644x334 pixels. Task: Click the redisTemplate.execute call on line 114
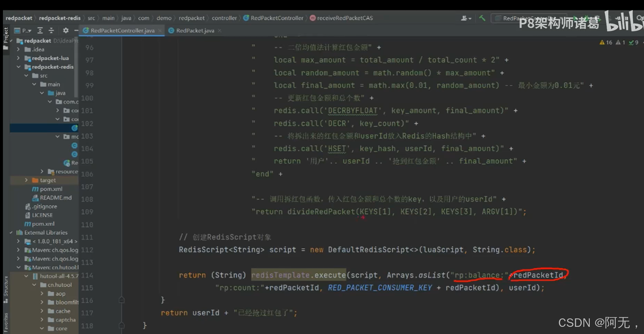tap(298, 275)
